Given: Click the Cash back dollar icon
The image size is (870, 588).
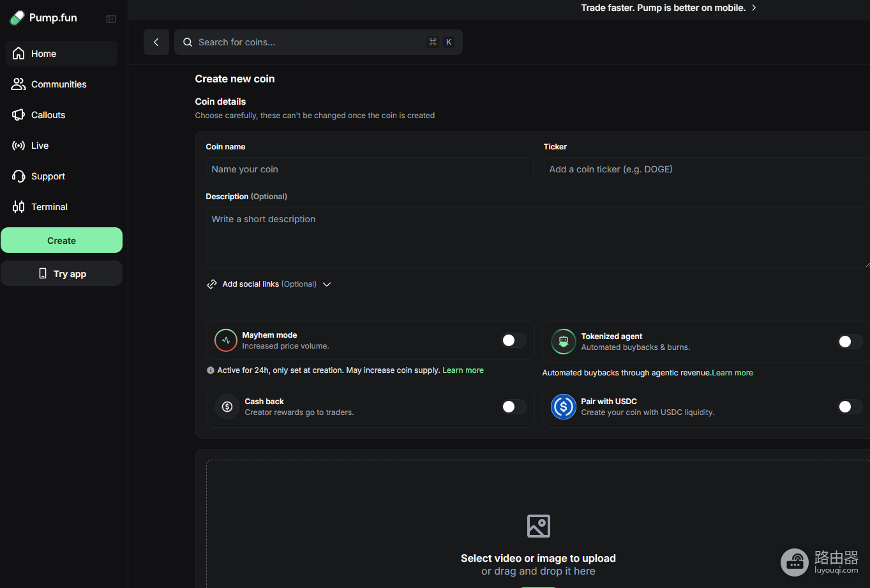Looking at the screenshot, I should pos(227,407).
